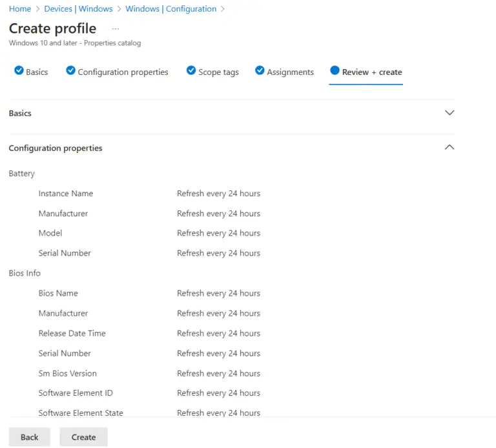
Task: Go to Home breadcrumb link
Action: point(20,9)
